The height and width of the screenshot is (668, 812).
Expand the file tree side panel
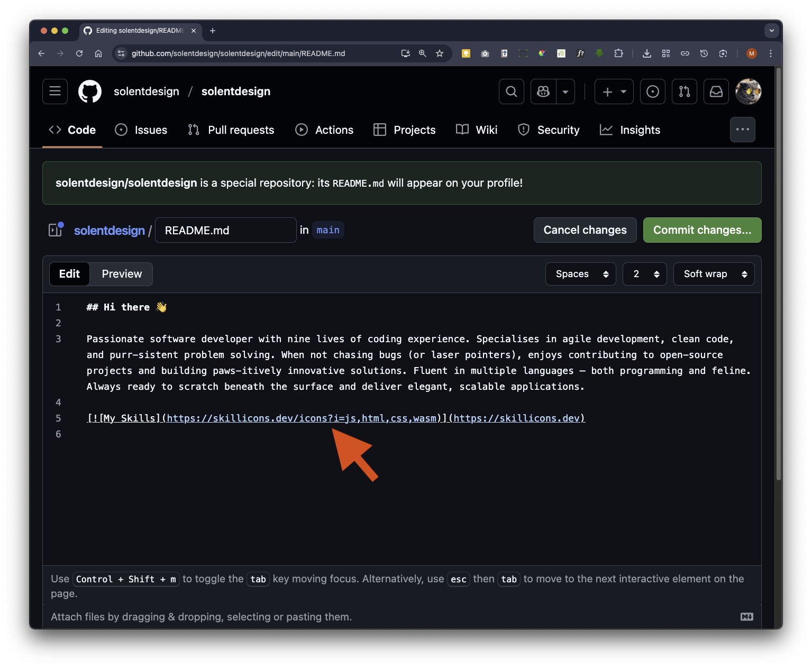click(x=56, y=230)
